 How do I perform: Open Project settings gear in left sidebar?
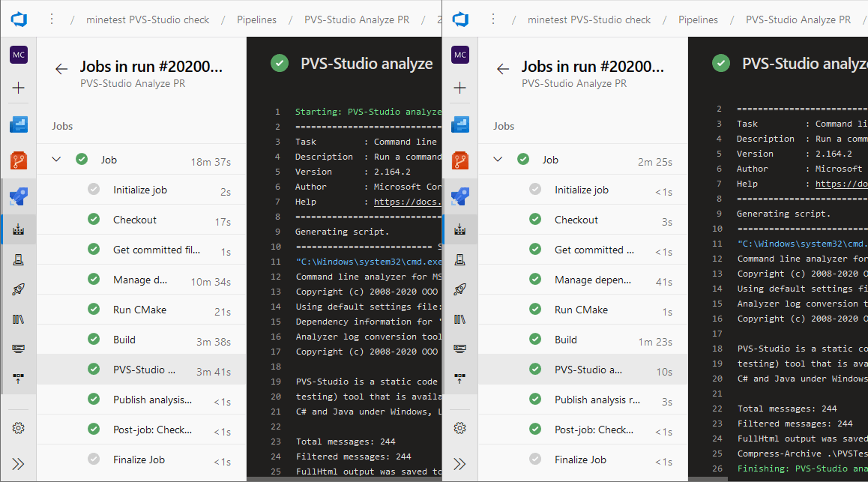click(18, 428)
